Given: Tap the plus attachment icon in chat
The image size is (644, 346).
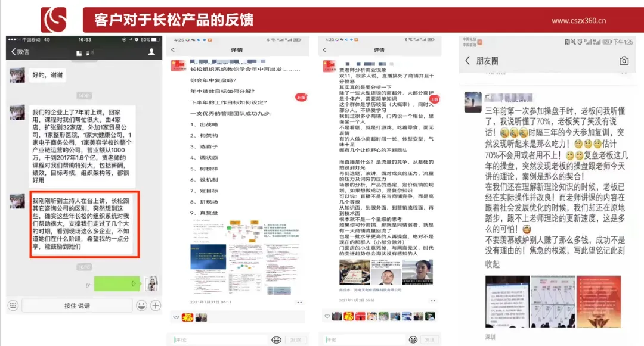Looking at the screenshot, I should [x=156, y=306].
